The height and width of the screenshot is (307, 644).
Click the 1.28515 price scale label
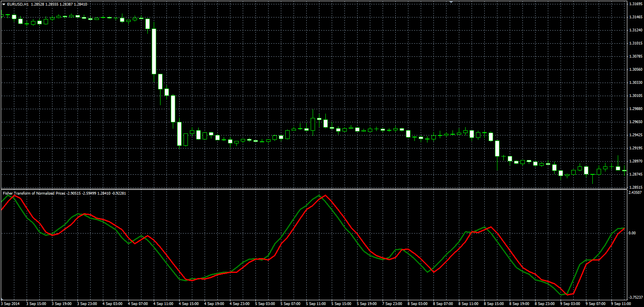click(x=636, y=187)
